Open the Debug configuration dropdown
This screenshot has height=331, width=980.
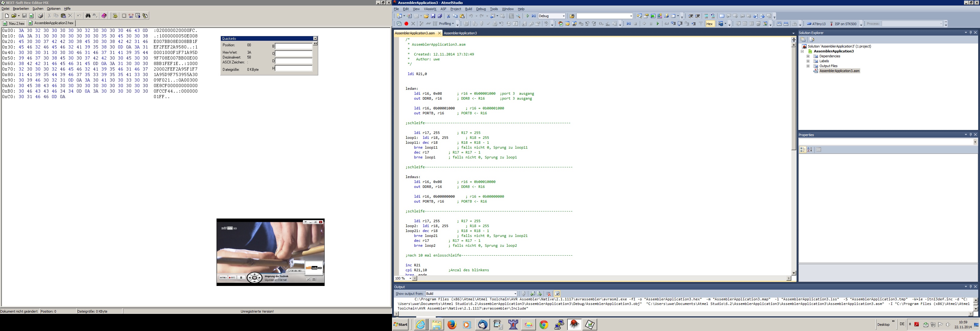552,16
